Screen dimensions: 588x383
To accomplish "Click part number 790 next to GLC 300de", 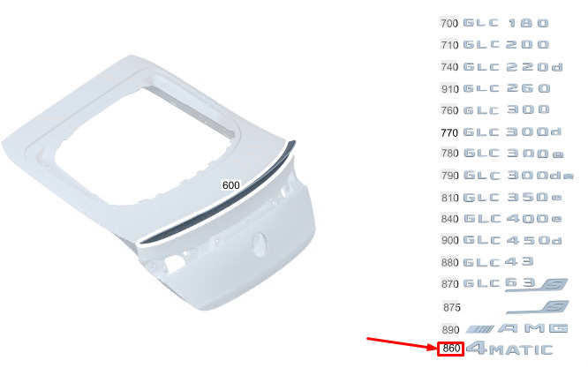I will pyautogui.click(x=449, y=176).
